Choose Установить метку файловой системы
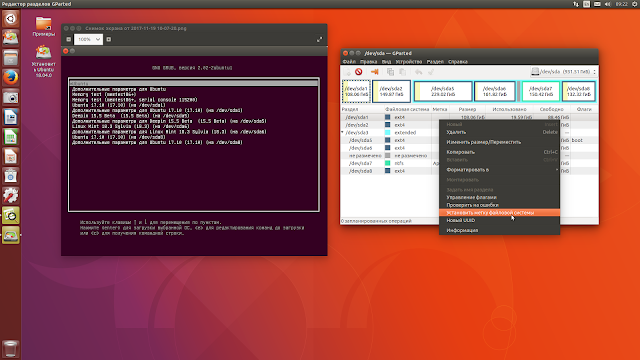Screen dimensions: 640x360 (x=499, y=213)
